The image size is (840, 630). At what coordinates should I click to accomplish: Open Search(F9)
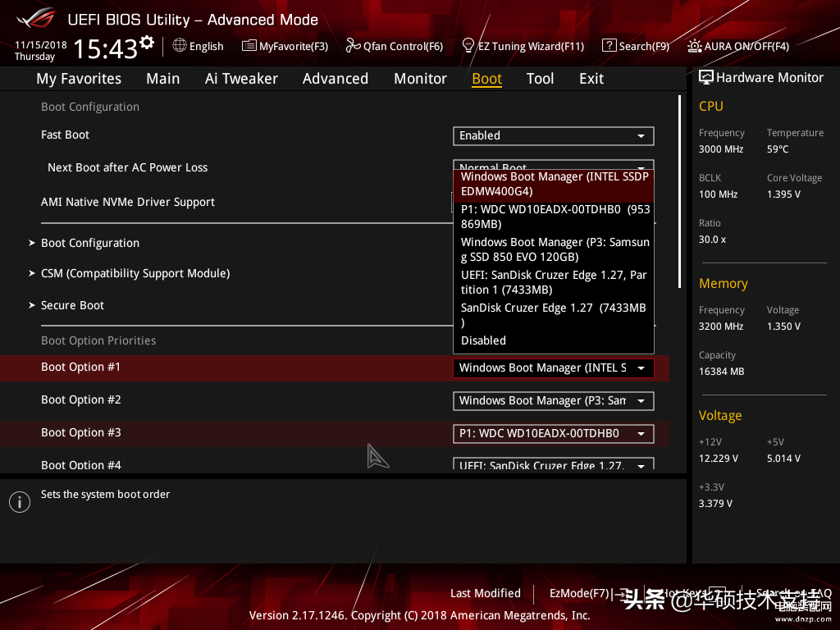click(636, 46)
